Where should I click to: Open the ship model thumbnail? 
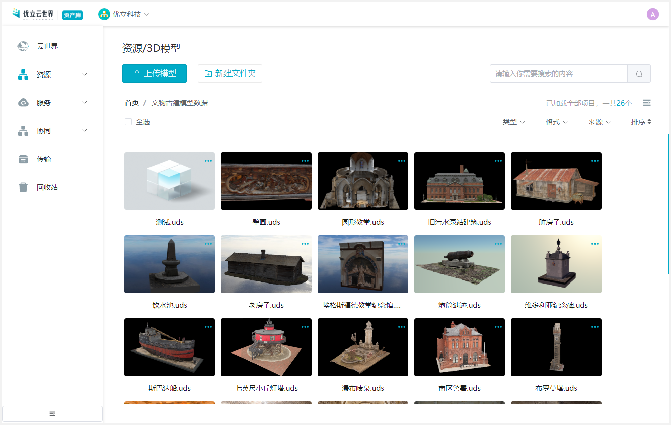click(x=169, y=347)
